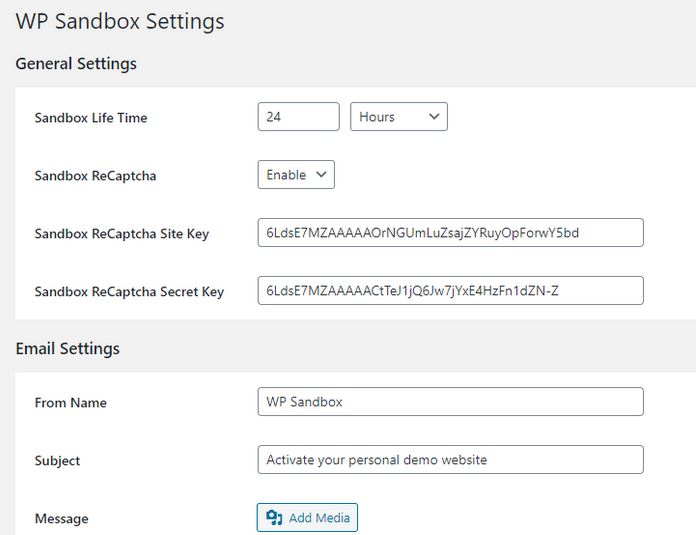Screen dimensions: 696x535
Task: Click the Message label
Action: 61,519
